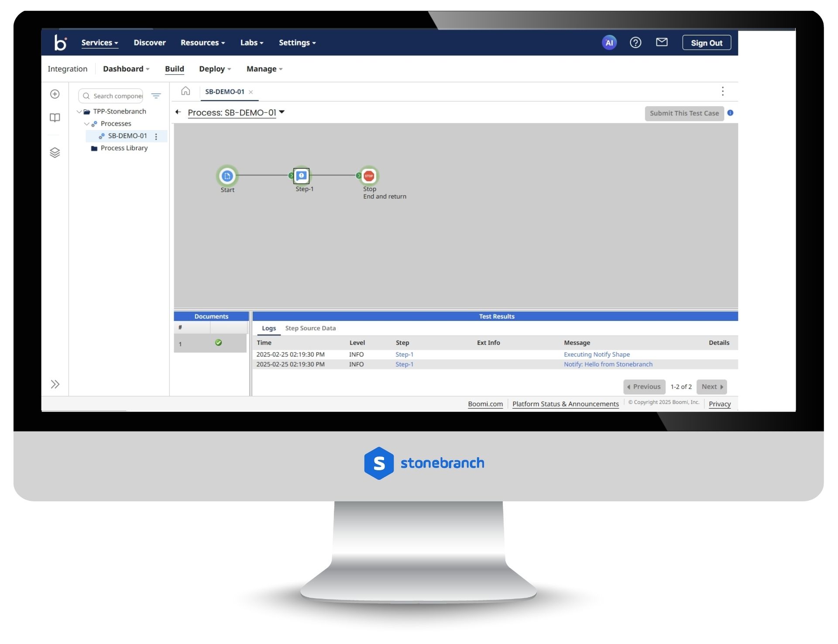Open the layers stack icon in sidebar
This screenshot has height=644, width=838.
[x=55, y=153]
